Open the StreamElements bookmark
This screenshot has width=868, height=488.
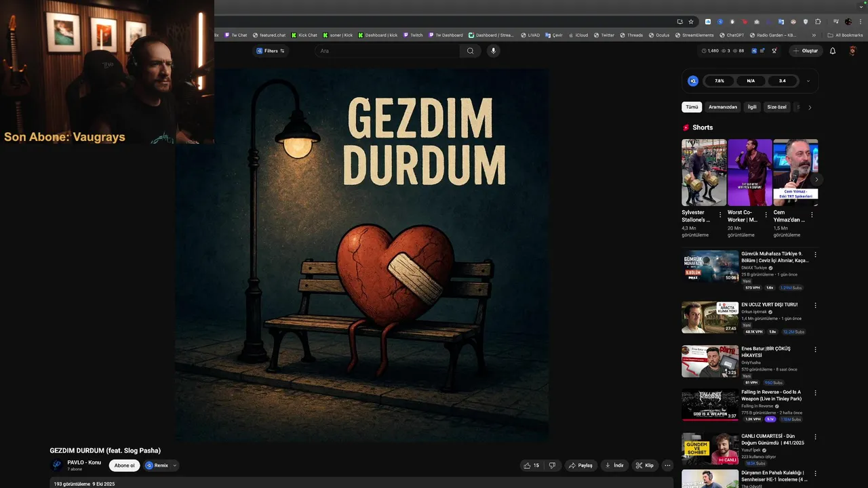694,35
